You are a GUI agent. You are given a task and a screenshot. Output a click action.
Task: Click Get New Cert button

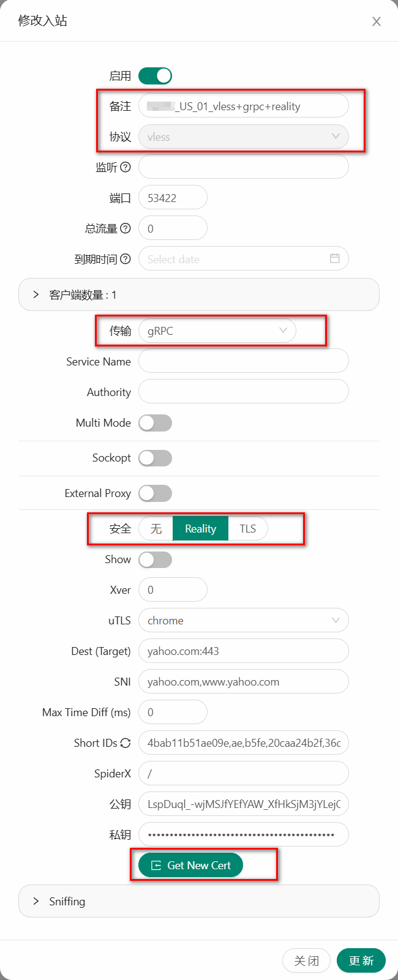[190, 866]
